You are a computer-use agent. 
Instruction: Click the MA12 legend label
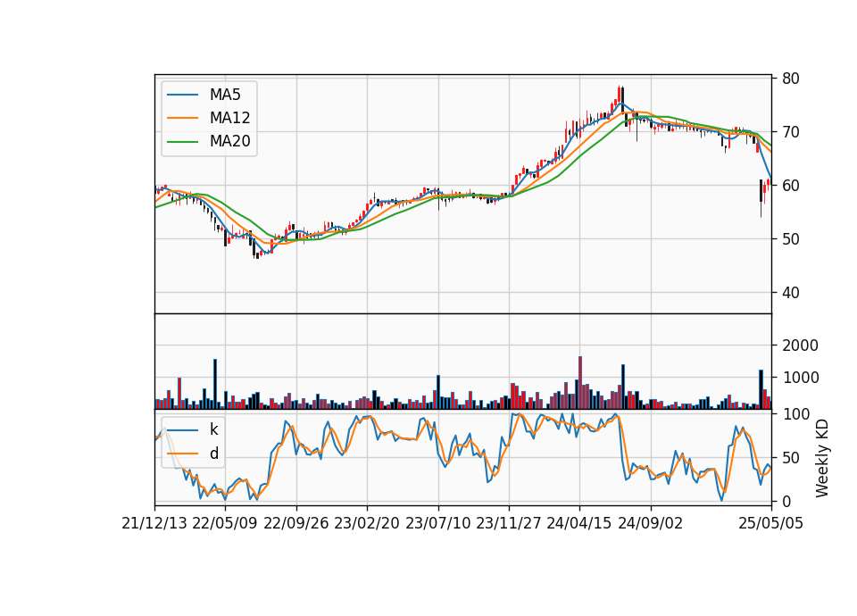click(229, 118)
